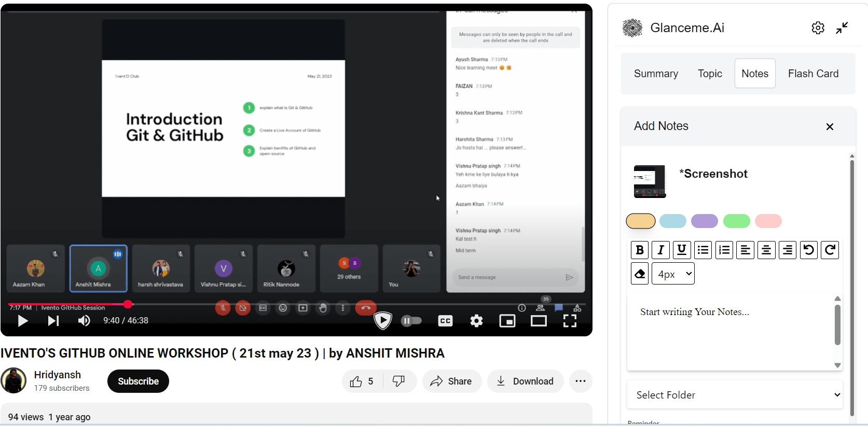Open Glanceme.Ai settings gear
Viewport: 868px width, 426px height.
tap(818, 28)
